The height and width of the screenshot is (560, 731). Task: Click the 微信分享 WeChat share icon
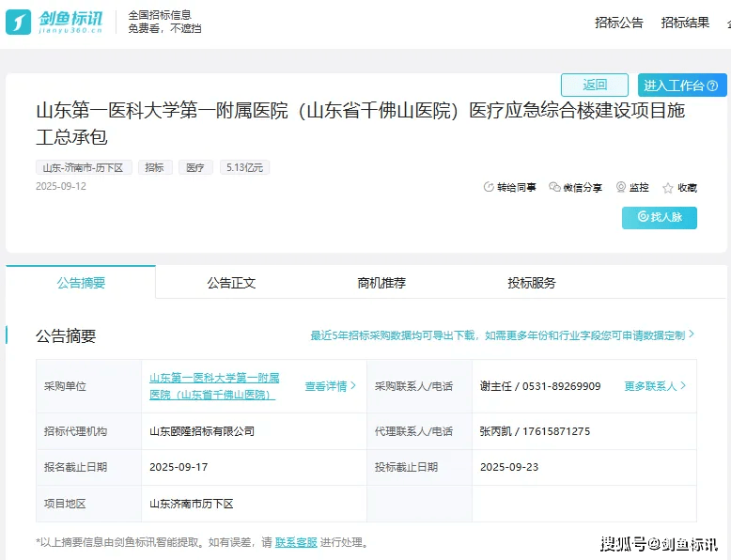[554, 188]
